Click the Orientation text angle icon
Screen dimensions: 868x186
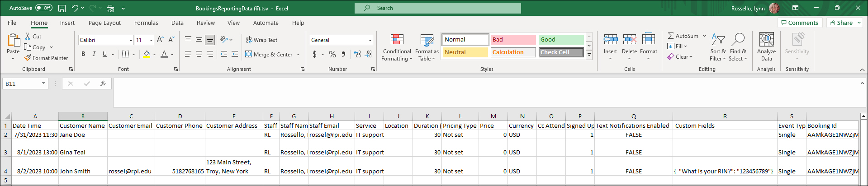224,40
